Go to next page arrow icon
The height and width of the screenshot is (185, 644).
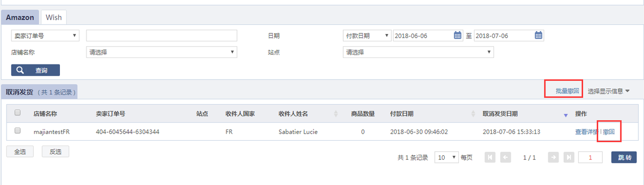(x=553, y=157)
